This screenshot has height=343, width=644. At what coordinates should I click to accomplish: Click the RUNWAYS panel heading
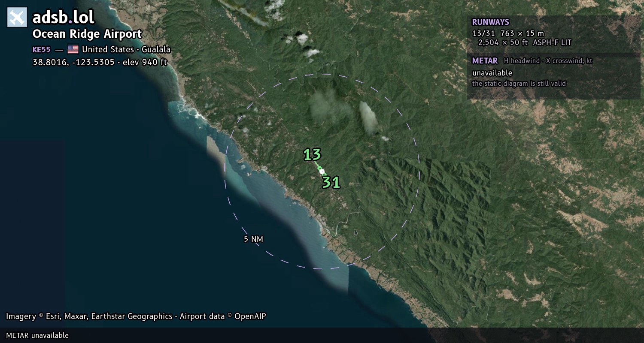[490, 22]
